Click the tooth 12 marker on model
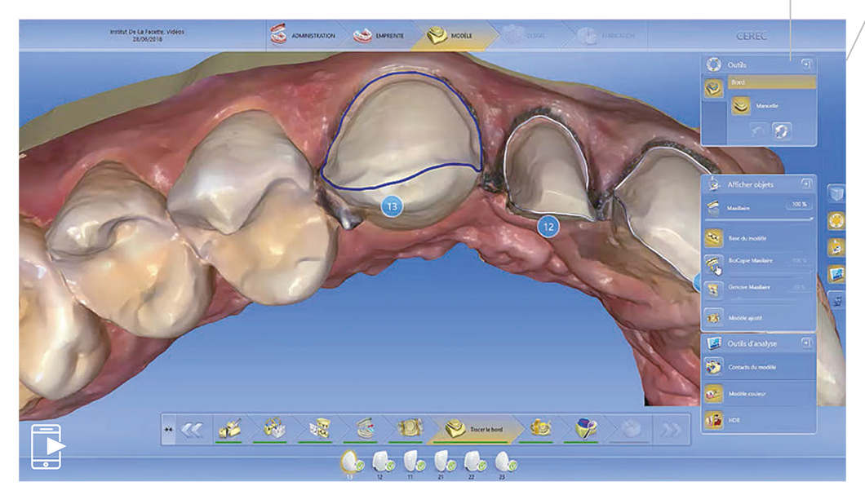 (548, 227)
